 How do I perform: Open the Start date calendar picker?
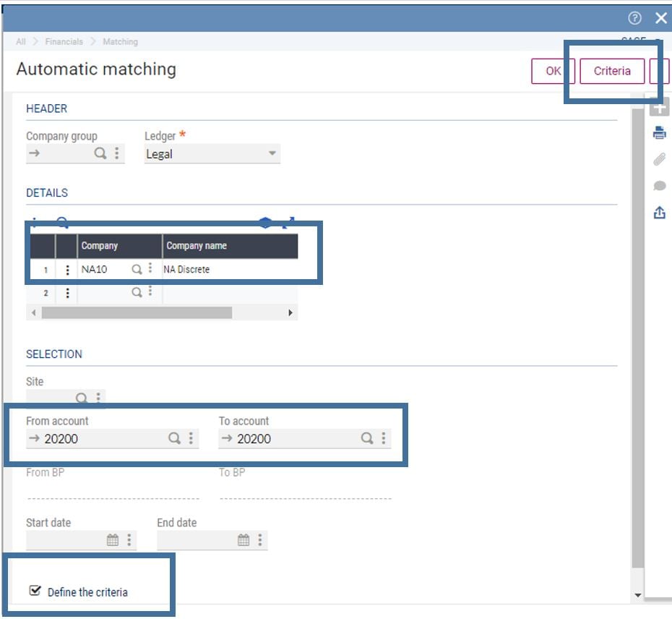coord(113,540)
